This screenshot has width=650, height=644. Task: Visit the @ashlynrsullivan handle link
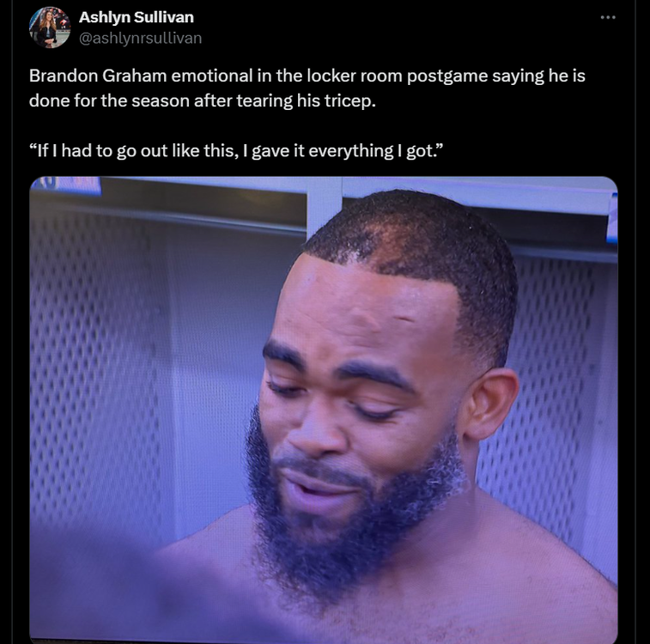(x=140, y=38)
